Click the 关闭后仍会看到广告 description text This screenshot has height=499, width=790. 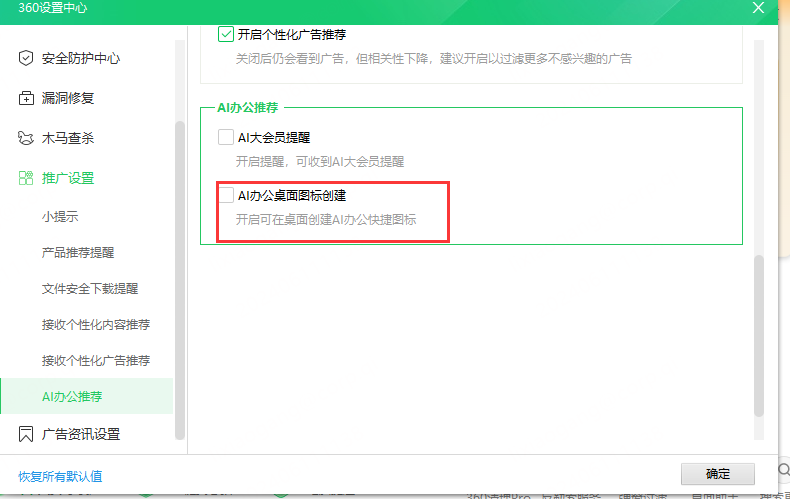[x=434, y=59]
